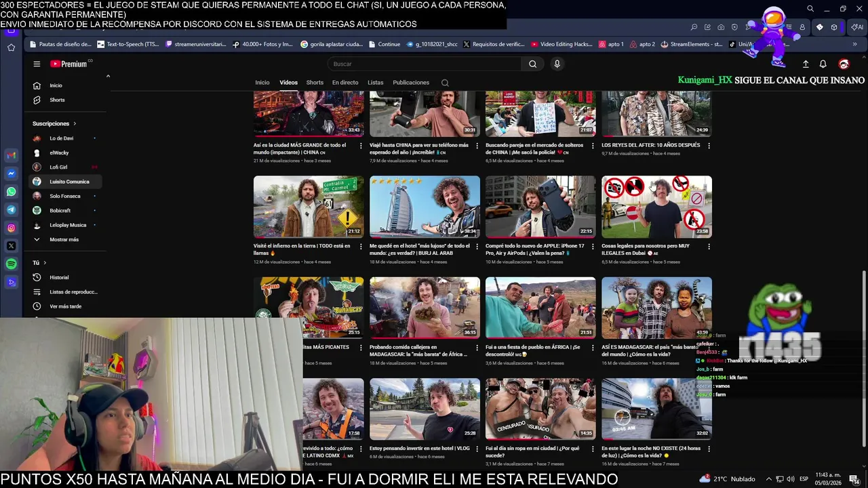Open Solo Fonseca subscription

pyautogui.click(x=65, y=196)
